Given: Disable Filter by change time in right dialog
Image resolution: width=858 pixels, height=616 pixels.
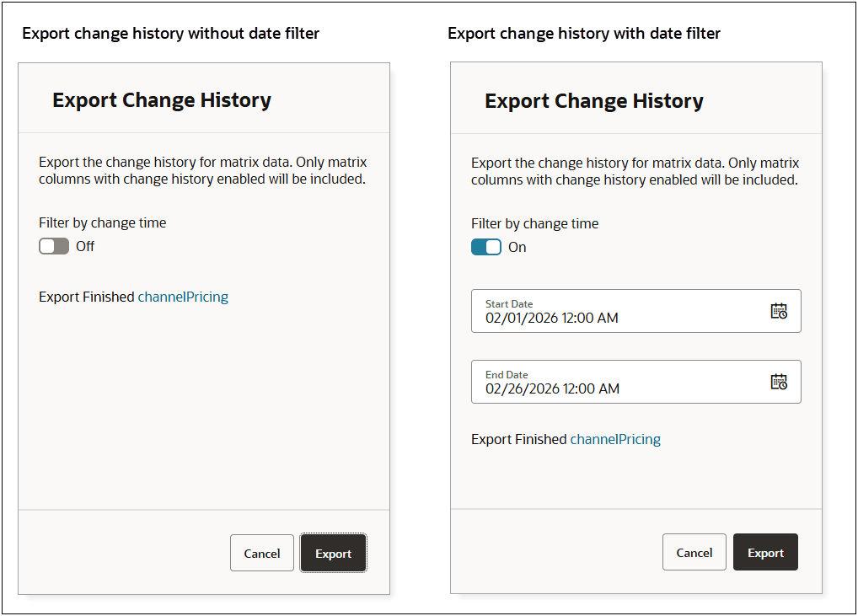Looking at the screenshot, I should click(486, 247).
